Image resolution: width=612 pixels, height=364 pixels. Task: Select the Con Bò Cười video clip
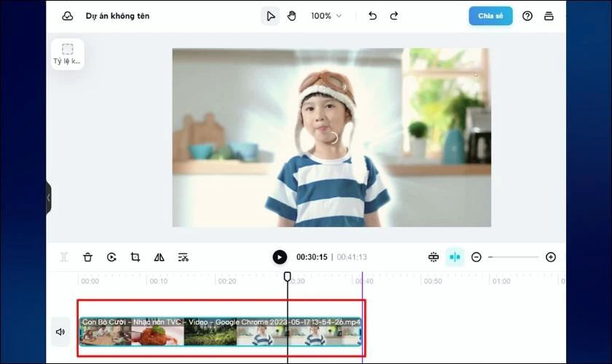pyautogui.click(x=221, y=332)
